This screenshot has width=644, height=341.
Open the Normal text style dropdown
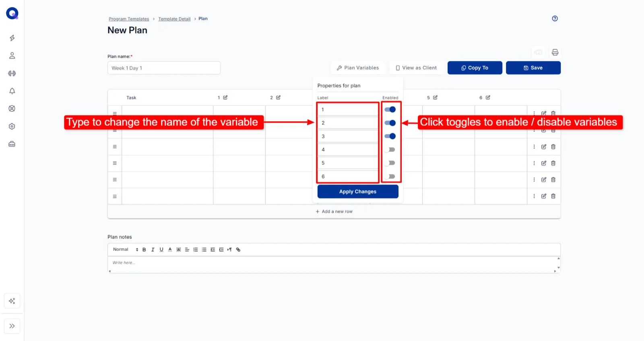126,250
